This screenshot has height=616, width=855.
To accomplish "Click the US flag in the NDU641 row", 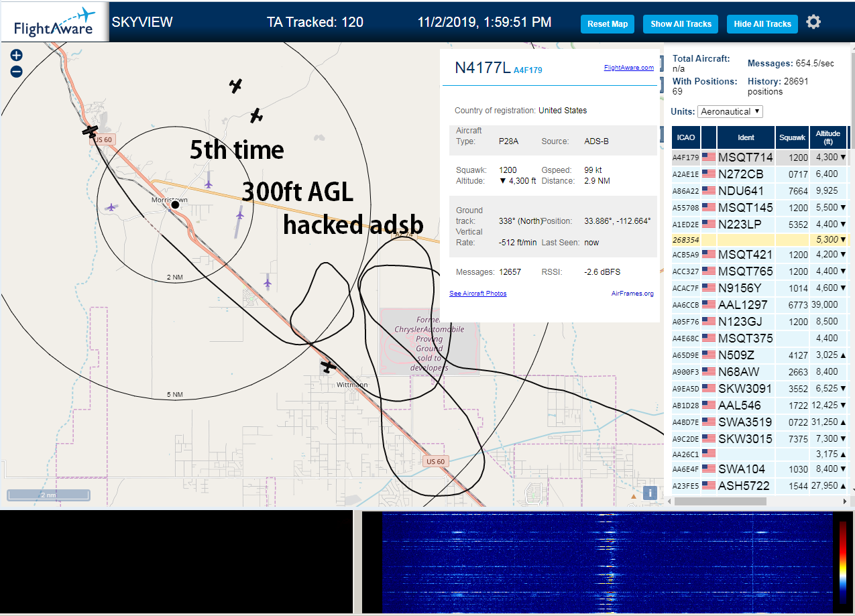I will click(x=708, y=191).
